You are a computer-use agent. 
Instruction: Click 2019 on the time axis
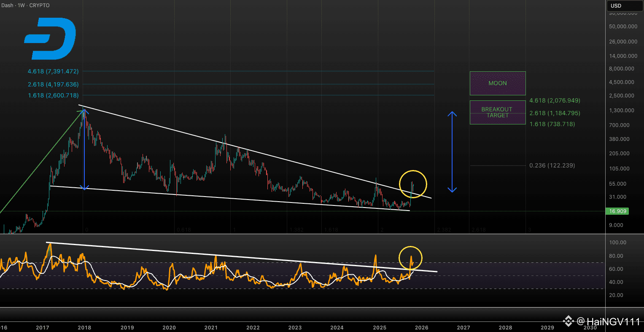click(x=127, y=327)
